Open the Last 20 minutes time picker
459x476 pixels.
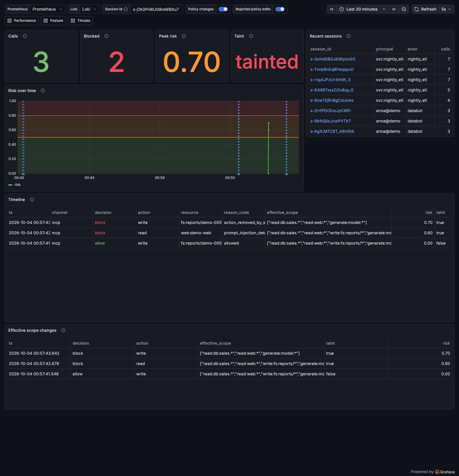point(363,9)
